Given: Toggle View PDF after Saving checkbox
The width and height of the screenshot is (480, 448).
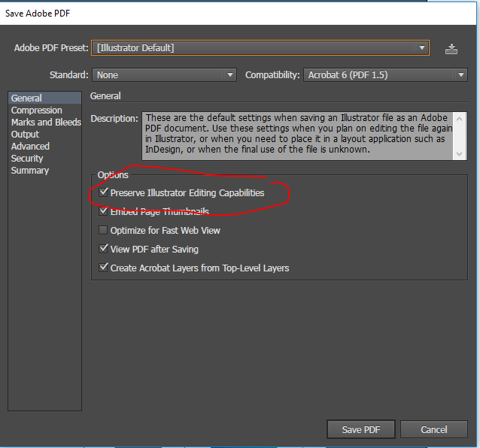Looking at the screenshot, I should (103, 249).
